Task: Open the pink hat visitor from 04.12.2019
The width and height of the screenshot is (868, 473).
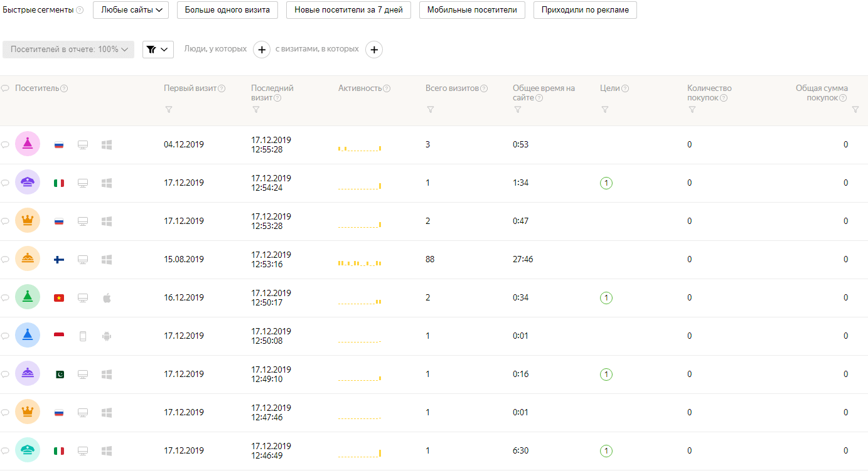Action: 28,144
